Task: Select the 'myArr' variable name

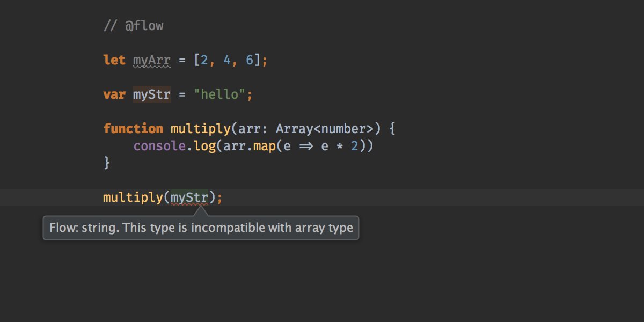Action: coord(152,61)
